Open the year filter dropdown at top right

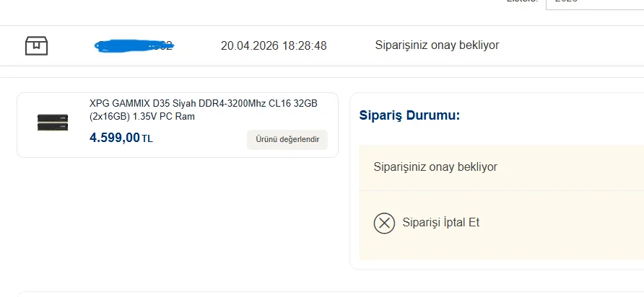tap(593, 3)
